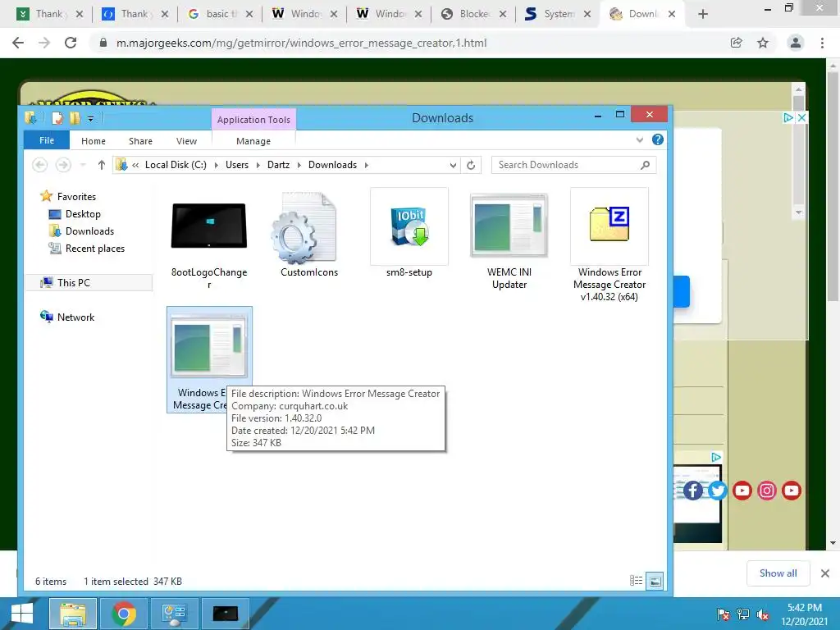Open Customize Quick Access Toolbar dropdown

(90, 118)
